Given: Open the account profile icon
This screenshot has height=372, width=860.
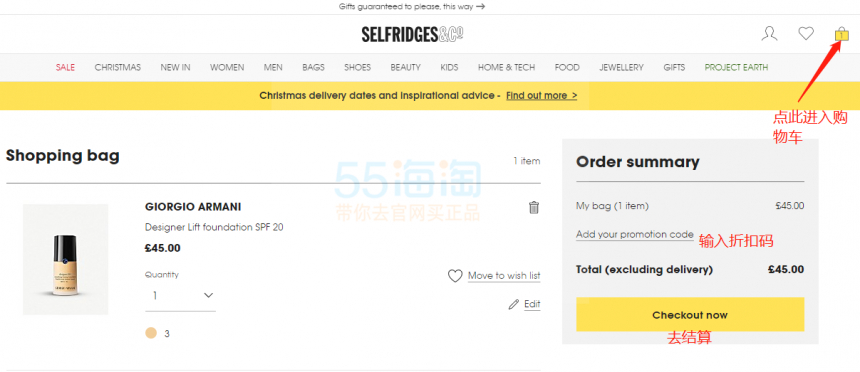Looking at the screenshot, I should 770,34.
